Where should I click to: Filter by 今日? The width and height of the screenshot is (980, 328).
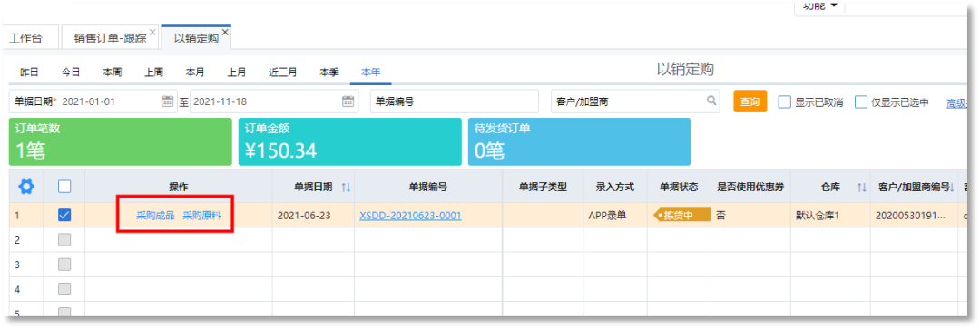(70, 72)
